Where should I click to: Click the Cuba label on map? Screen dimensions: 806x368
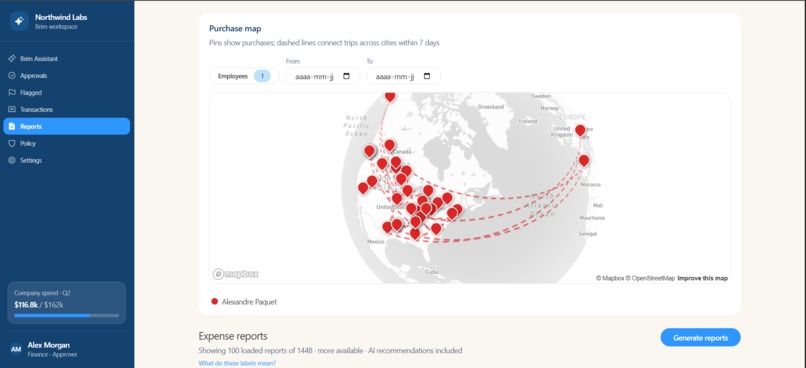(431, 271)
